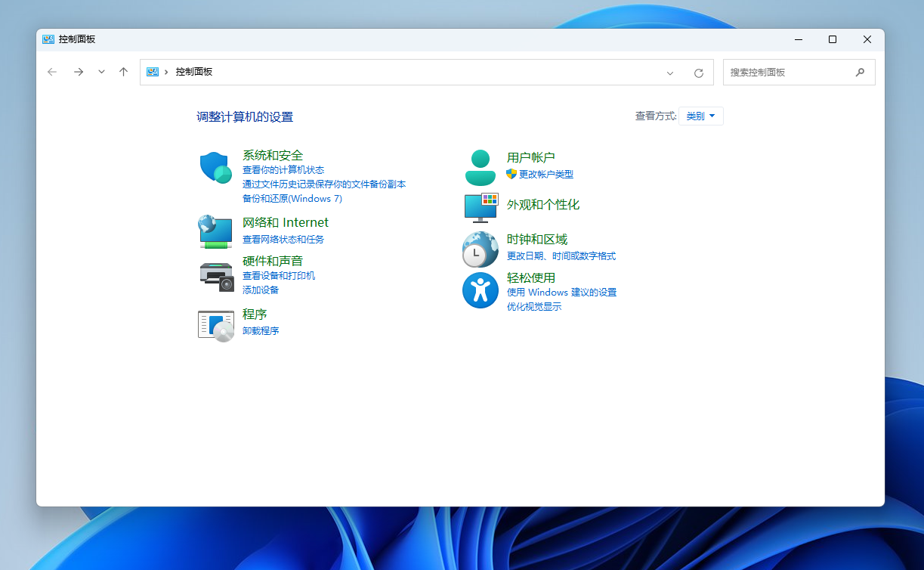Click 使用 Windows 建议的设置 link

point(562,293)
